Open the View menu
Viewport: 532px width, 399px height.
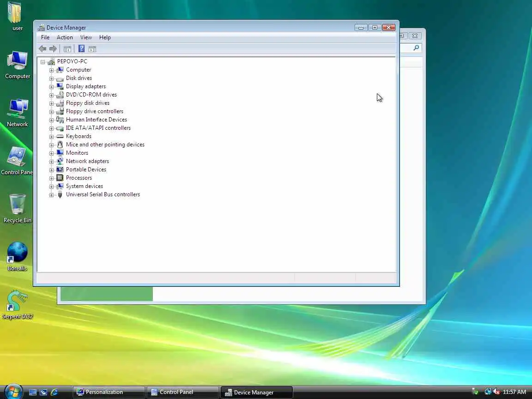coord(86,37)
